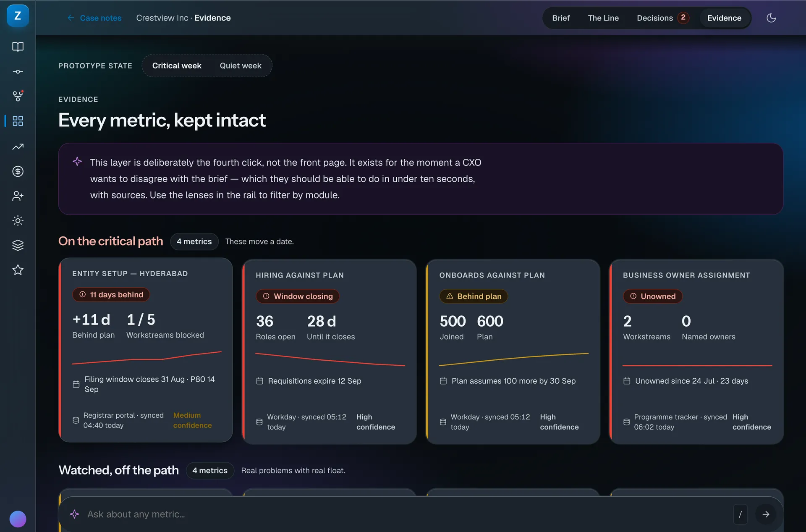Click the '600' Plan value
This screenshot has width=806, height=532.
[490, 322]
